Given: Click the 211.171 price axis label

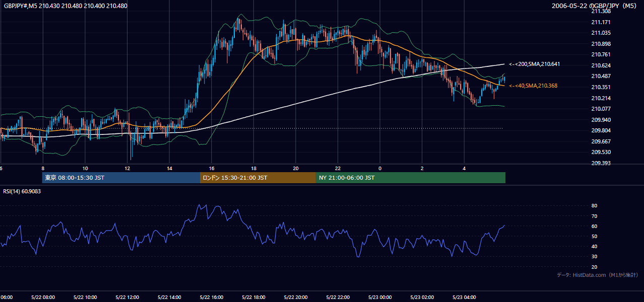Looking at the screenshot, I should pyautogui.click(x=600, y=22).
